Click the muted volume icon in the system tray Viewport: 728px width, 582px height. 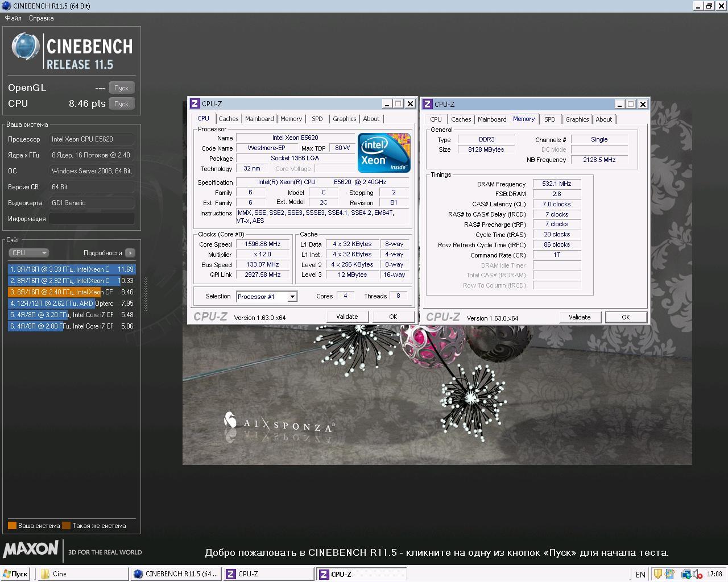coord(697,574)
